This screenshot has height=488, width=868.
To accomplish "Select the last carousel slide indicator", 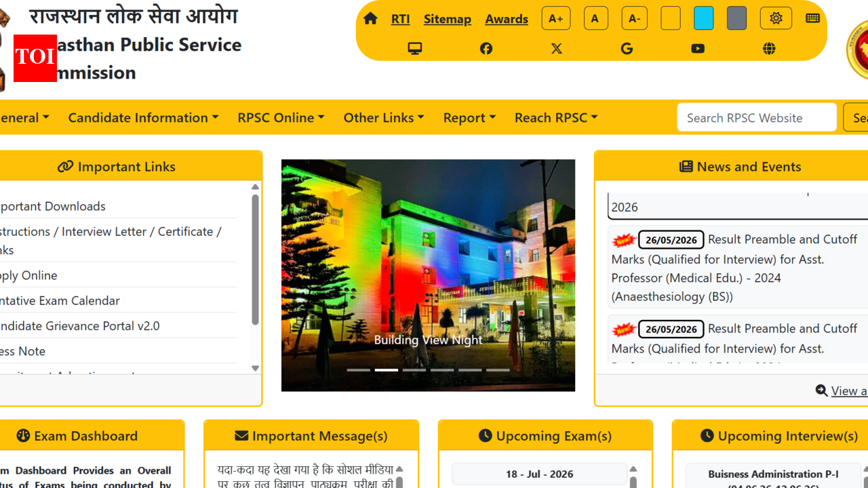I will pyautogui.click(x=498, y=370).
